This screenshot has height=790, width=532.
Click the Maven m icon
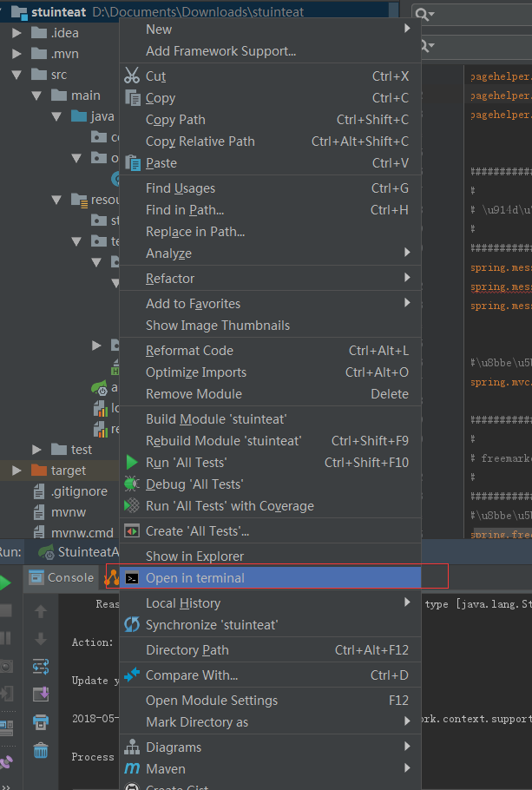click(132, 768)
